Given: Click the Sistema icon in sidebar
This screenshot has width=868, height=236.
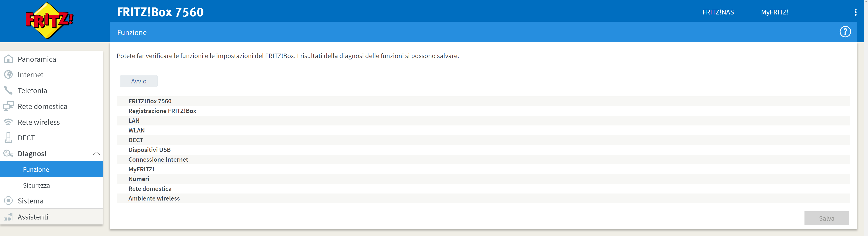Looking at the screenshot, I should pos(8,201).
